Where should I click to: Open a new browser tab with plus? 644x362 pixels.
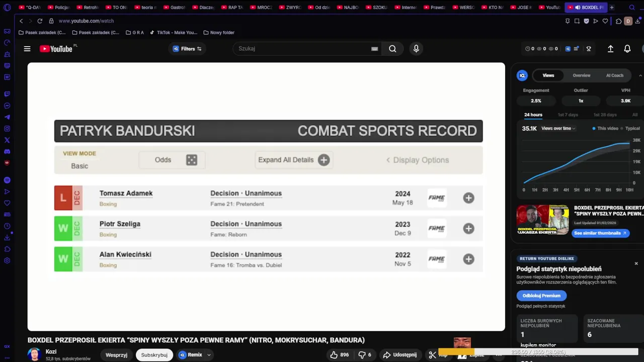coord(612,8)
